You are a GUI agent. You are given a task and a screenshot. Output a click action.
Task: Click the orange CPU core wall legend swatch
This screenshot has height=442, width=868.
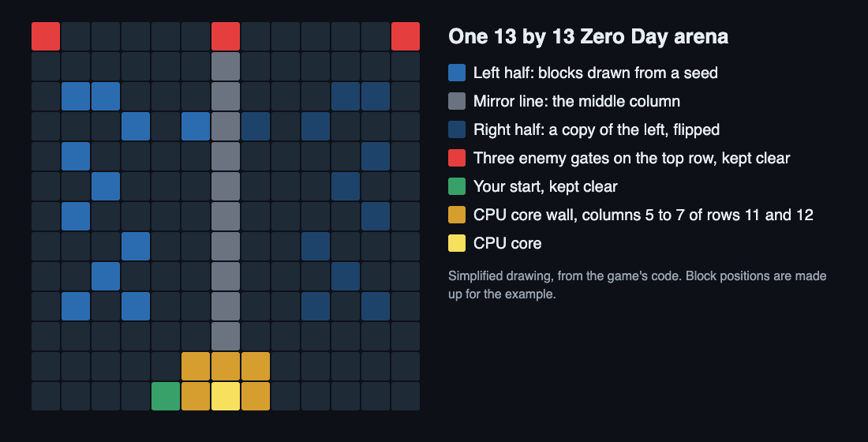point(457,215)
